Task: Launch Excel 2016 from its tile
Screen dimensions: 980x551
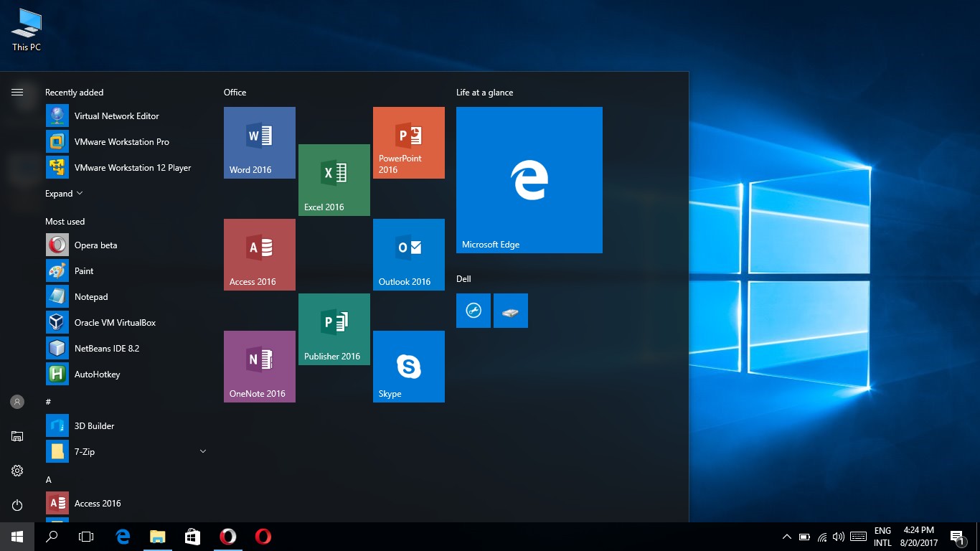Action: (334, 179)
